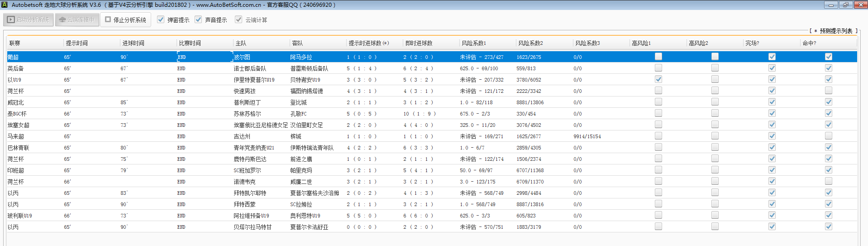Uncheck 完场? in the 泰BGC杯 row
This screenshot has width=868, height=246.
772,113
